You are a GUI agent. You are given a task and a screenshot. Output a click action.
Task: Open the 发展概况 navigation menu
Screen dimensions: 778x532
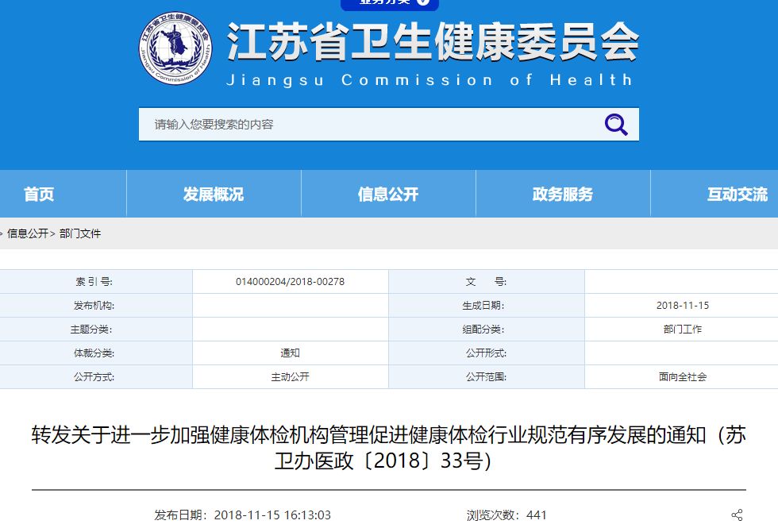tap(214, 195)
